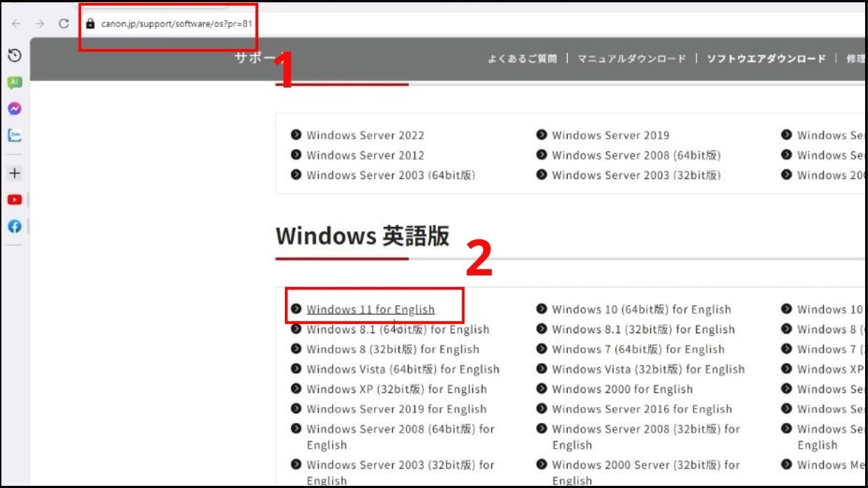Open the green AI sidebar icon
868x488 pixels.
(14, 82)
